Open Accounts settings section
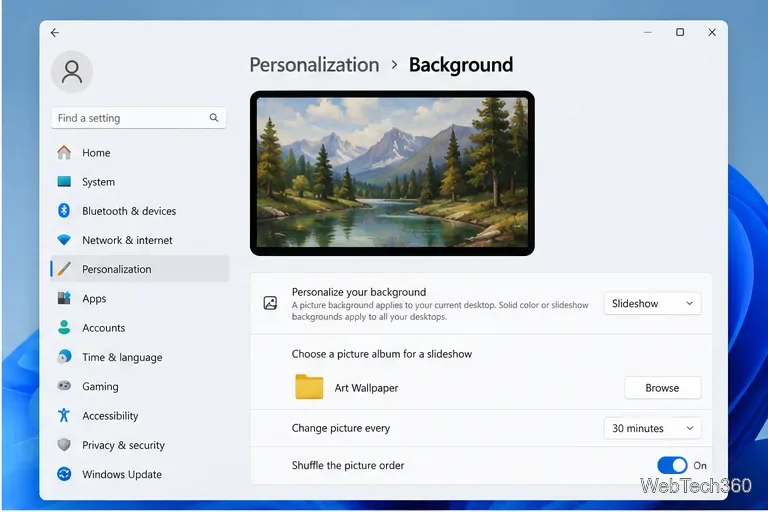This screenshot has width=768, height=512. tap(140, 328)
